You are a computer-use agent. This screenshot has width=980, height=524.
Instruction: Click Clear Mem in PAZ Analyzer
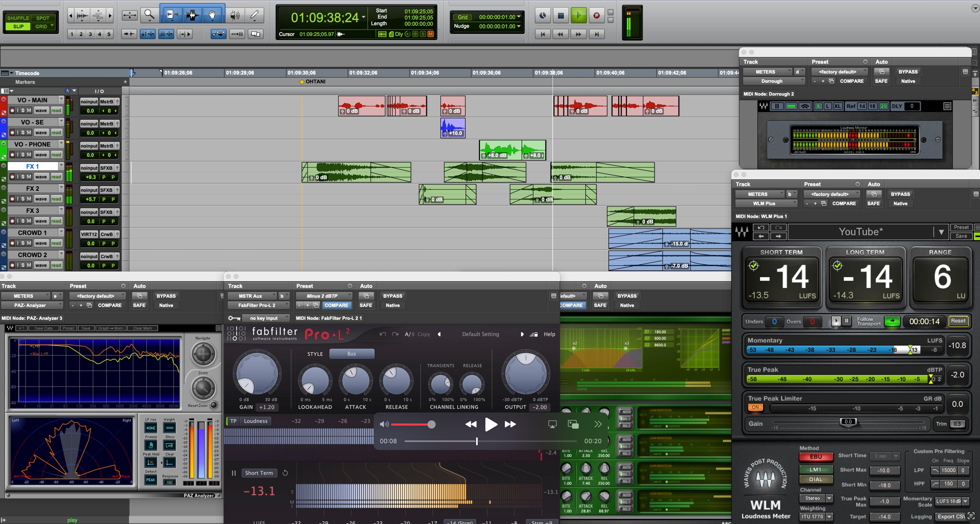[142, 328]
